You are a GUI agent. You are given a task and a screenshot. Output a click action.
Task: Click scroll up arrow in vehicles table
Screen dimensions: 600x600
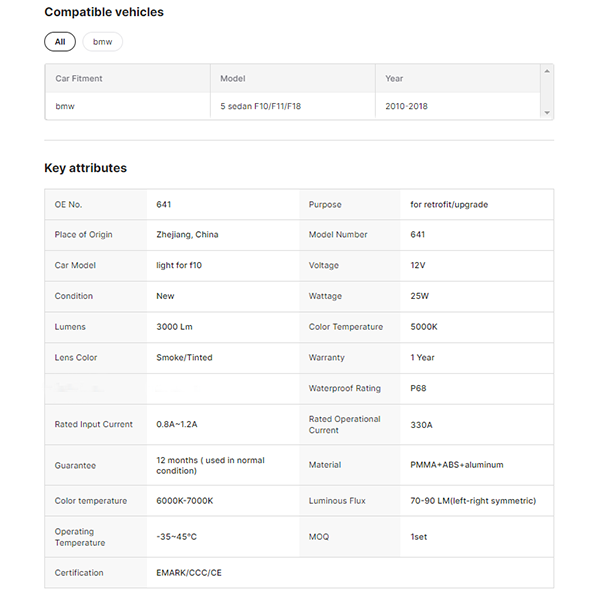point(546,71)
